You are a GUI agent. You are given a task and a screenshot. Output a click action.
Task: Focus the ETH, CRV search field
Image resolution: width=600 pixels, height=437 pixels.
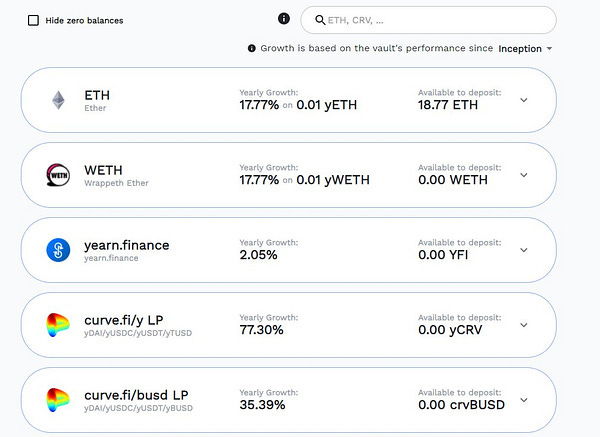(x=428, y=20)
